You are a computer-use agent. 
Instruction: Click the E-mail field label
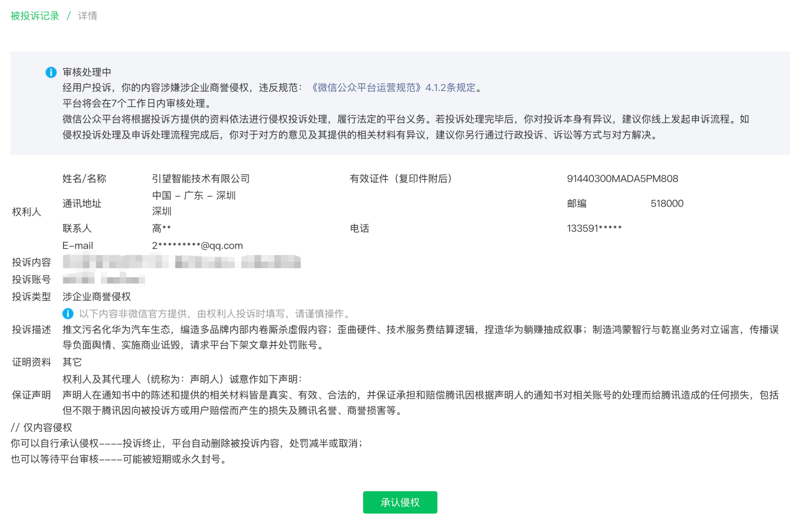(x=78, y=245)
